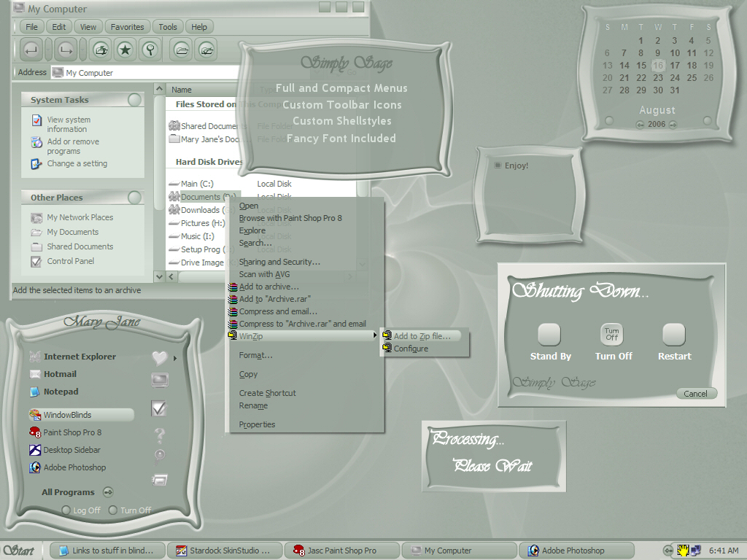This screenshot has width=747, height=560.
Task: Click the Forward navigation arrow button
Action: 65,50
